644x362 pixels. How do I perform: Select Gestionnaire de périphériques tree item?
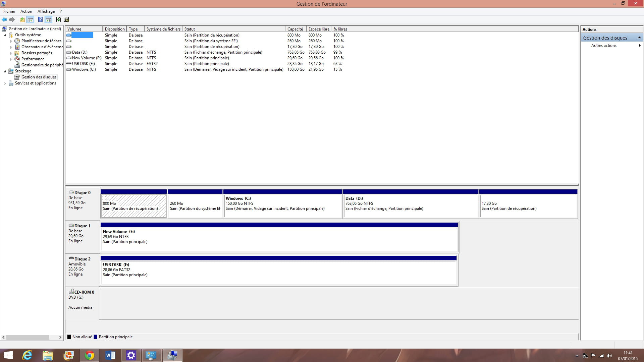coord(42,65)
